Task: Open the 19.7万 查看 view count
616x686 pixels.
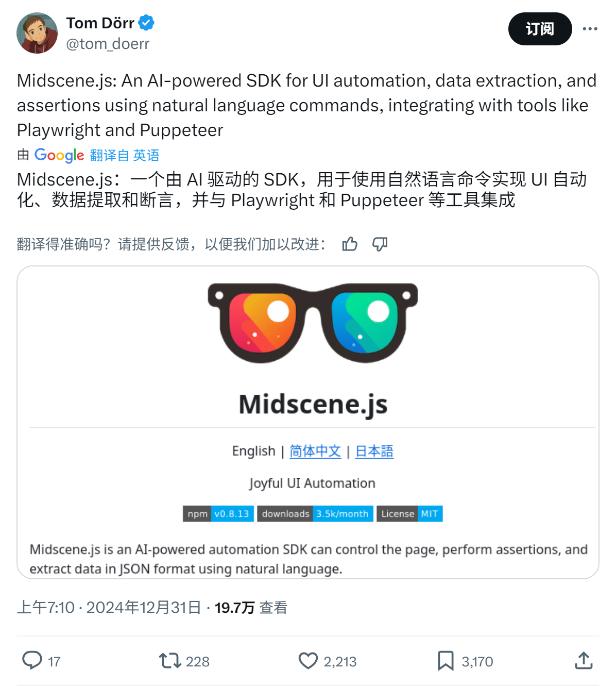Action: pyautogui.click(x=251, y=608)
